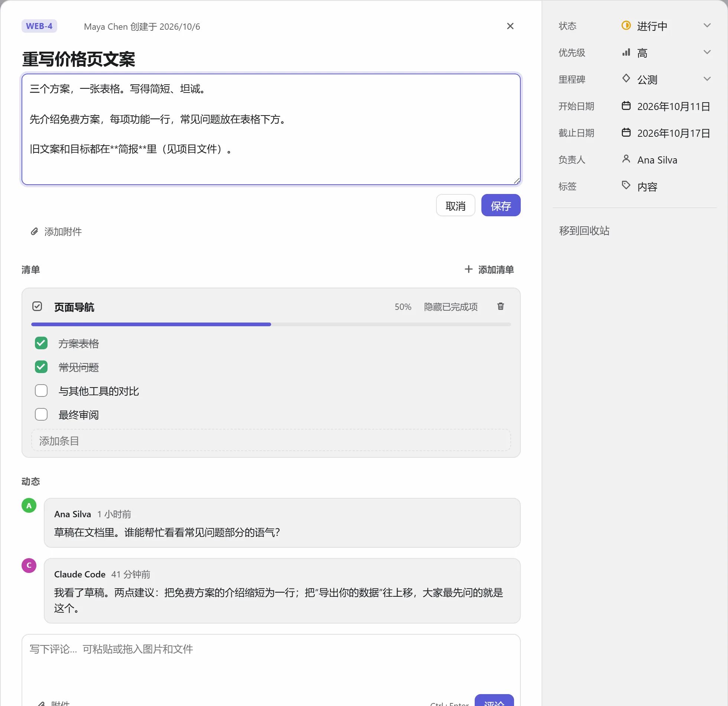Image resolution: width=728 pixels, height=706 pixels.
Task: Check the 与其他工具的对比 item
Action: pyautogui.click(x=41, y=391)
